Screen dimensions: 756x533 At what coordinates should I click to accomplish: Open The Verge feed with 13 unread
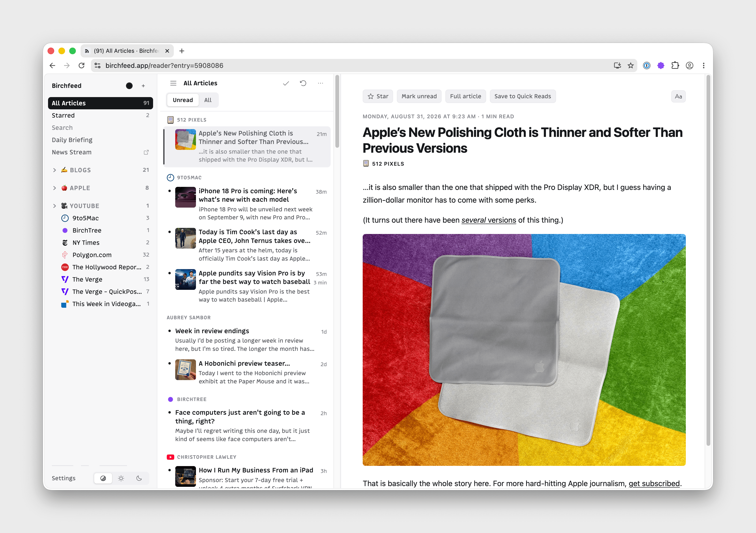click(100, 279)
